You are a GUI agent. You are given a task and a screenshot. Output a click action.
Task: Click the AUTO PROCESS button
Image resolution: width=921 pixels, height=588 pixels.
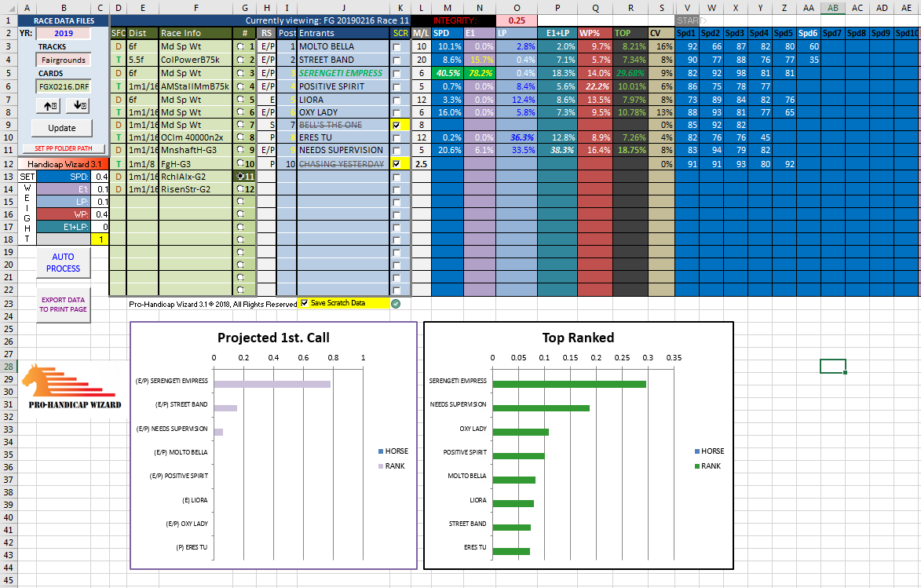[x=63, y=263]
